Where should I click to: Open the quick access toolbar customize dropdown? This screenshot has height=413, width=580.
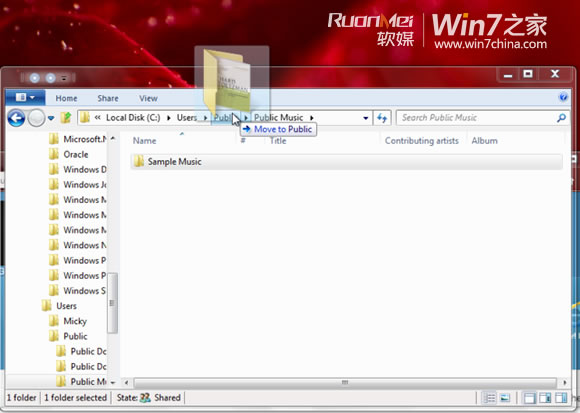point(64,78)
